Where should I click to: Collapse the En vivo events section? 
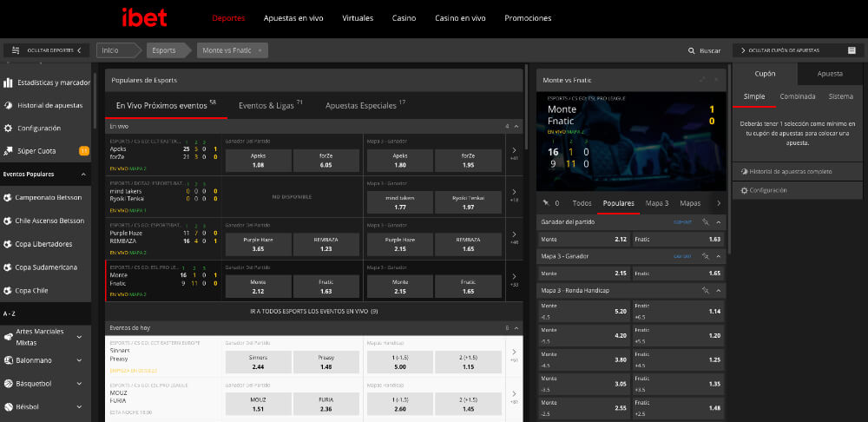(x=516, y=126)
